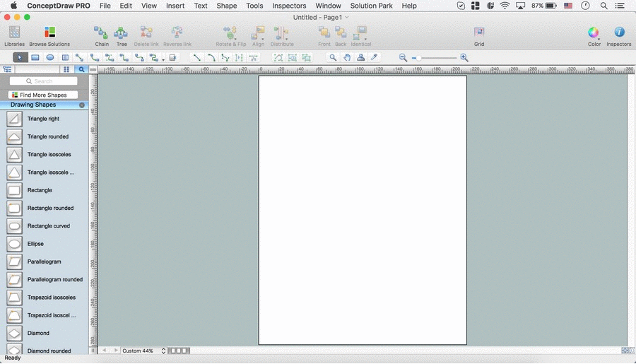Select the rectangle drawing tool
This screenshot has width=636, height=364.
point(35,58)
